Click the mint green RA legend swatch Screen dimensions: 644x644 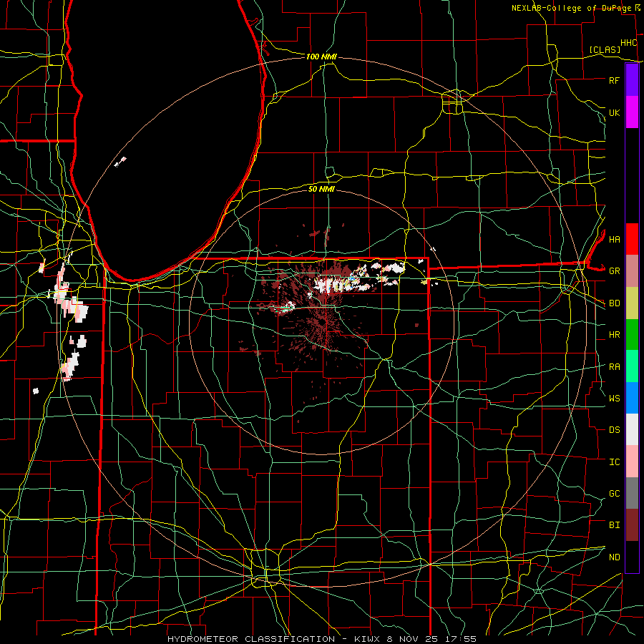(632, 366)
